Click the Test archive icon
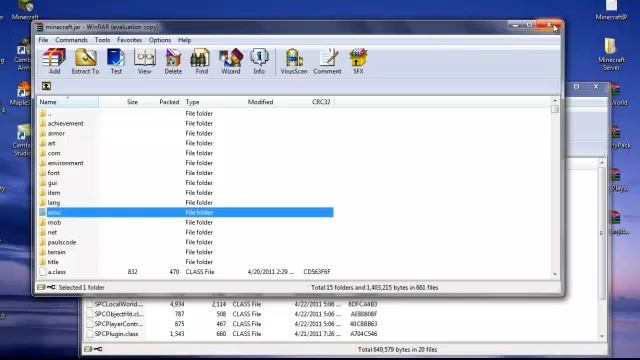 click(116, 61)
